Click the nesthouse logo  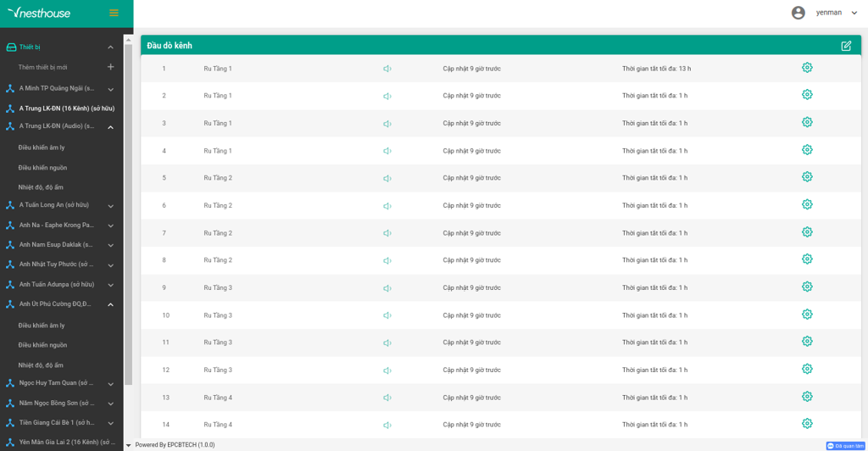[x=39, y=13]
